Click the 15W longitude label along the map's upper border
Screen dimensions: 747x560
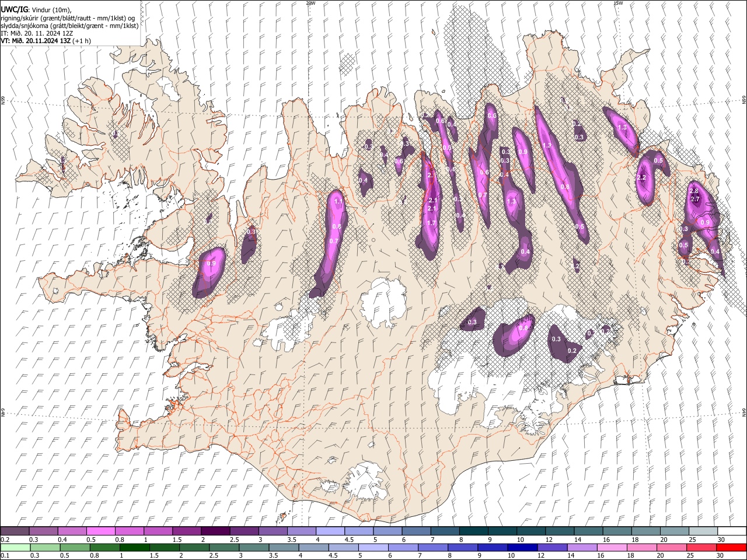[x=618, y=3]
